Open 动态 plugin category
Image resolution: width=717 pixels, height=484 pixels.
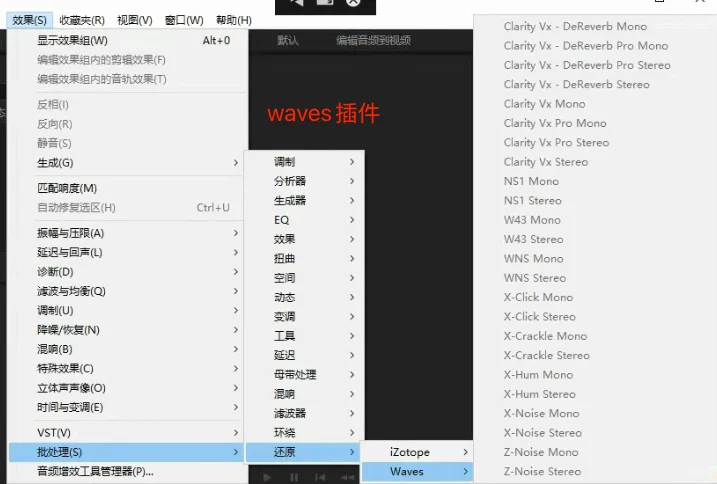[x=305, y=297]
